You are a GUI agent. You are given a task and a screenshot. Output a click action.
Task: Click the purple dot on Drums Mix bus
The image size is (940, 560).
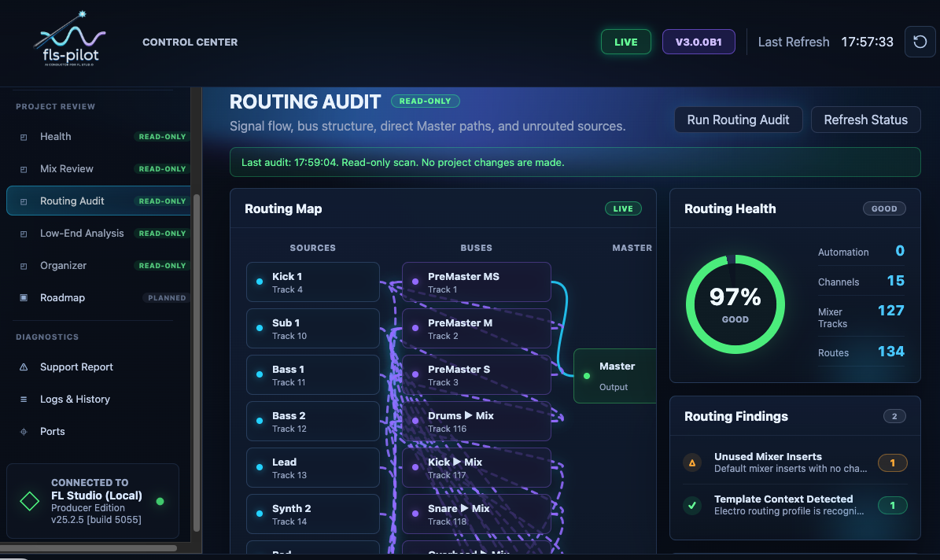click(x=415, y=421)
